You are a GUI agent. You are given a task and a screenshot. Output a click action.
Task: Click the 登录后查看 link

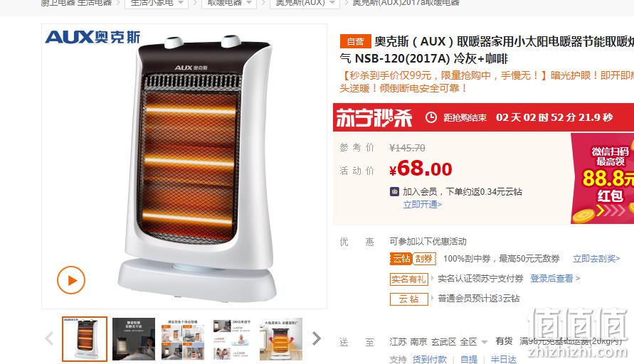[555, 279]
